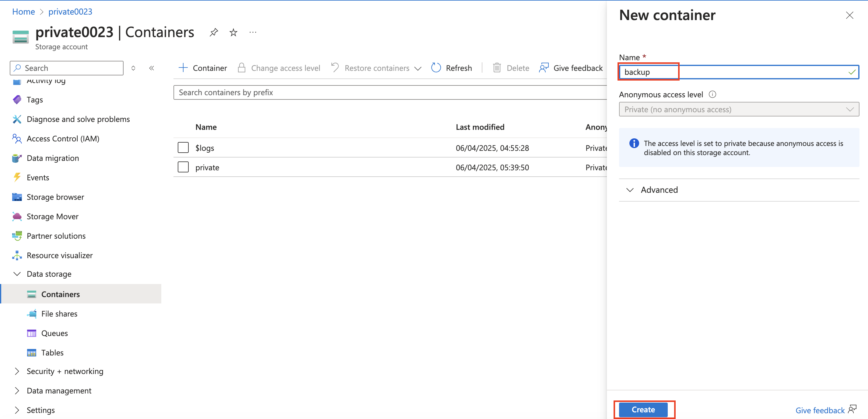
Task: Show info about Anonymous access level
Action: [x=712, y=95]
